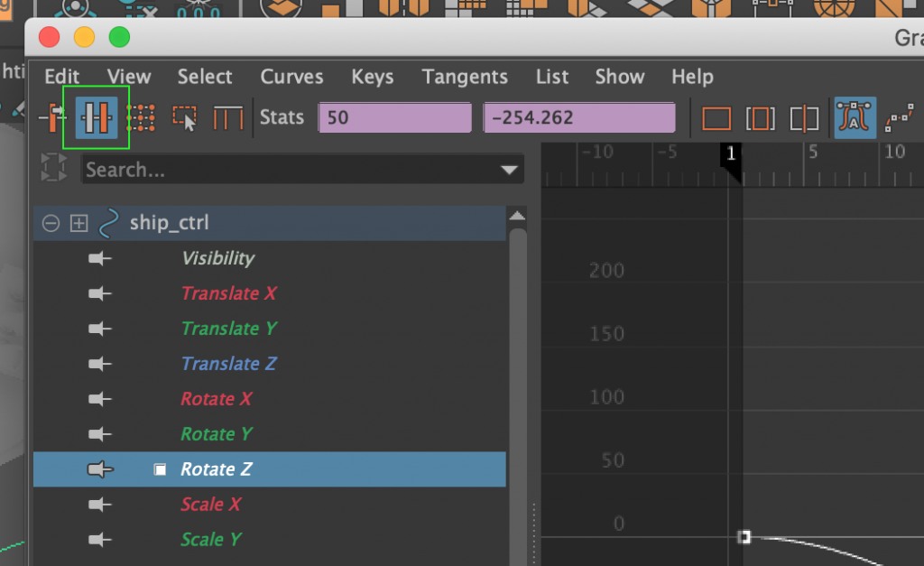This screenshot has width=924, height=566.
Task: Frame the playback range
Action: coord(761,117)
